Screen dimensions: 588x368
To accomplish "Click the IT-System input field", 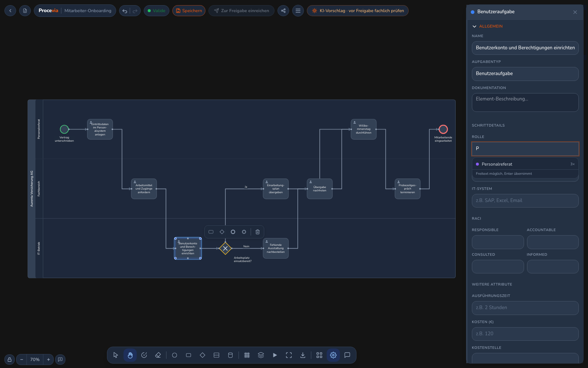I will (x=525, y=201).
